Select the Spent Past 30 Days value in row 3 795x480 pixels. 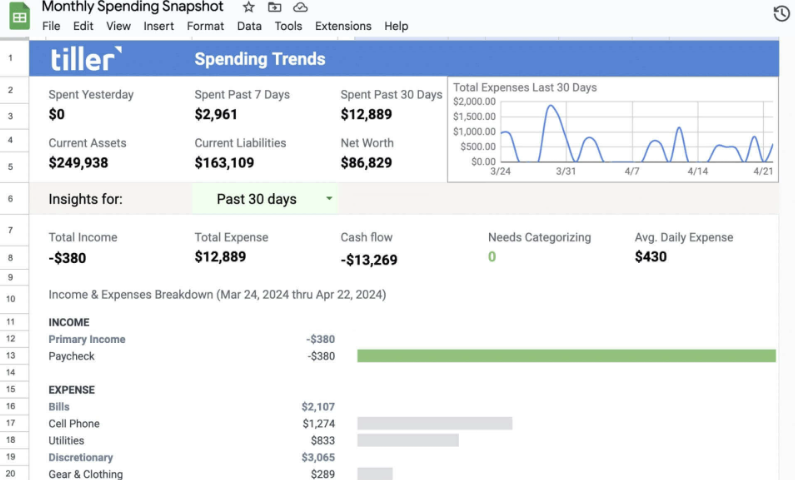point(366,115)
